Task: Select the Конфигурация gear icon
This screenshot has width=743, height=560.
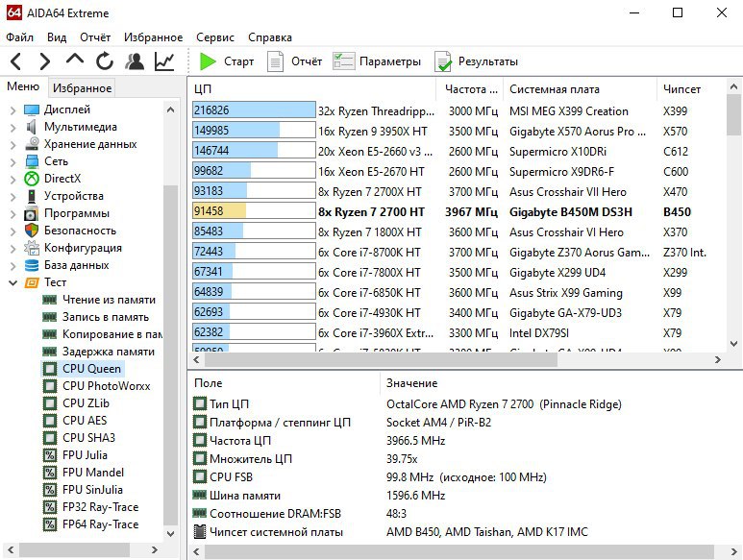Action: coord(32,248)
